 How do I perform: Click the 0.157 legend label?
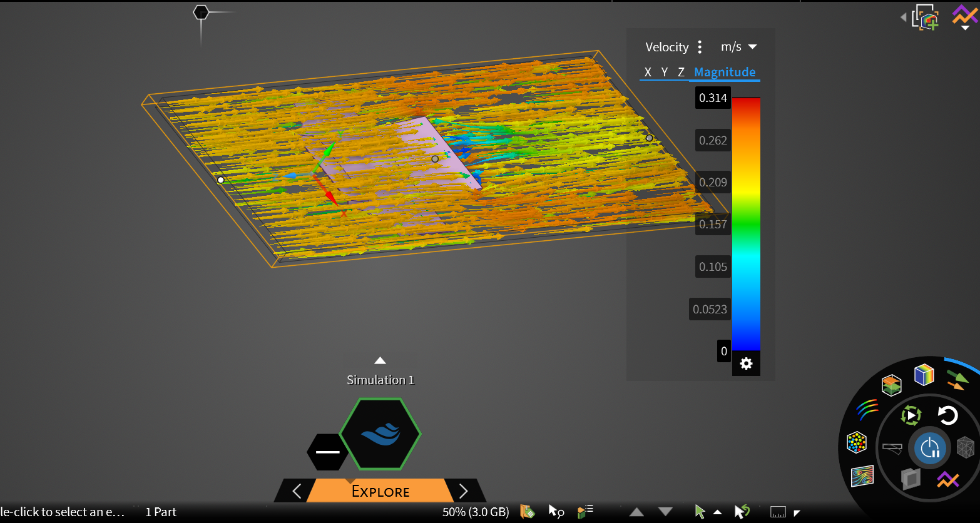coord(713,224)
